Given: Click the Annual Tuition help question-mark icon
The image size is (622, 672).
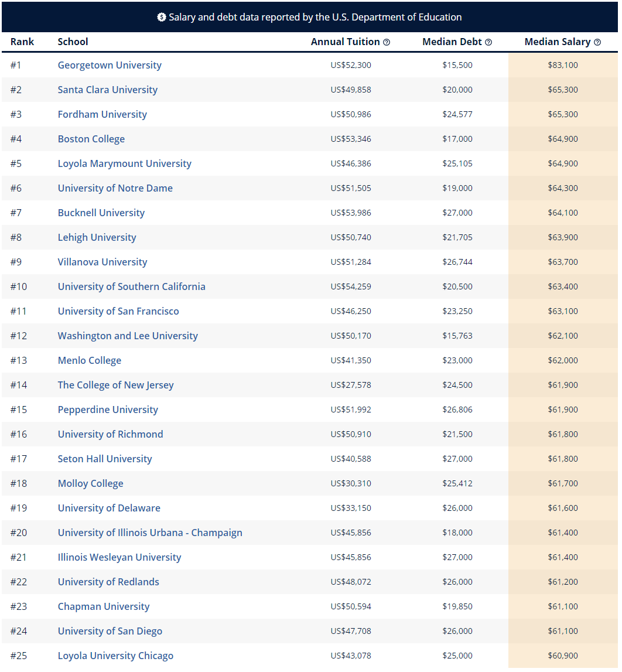Looking at the screenshot, I should click(387, 42).
